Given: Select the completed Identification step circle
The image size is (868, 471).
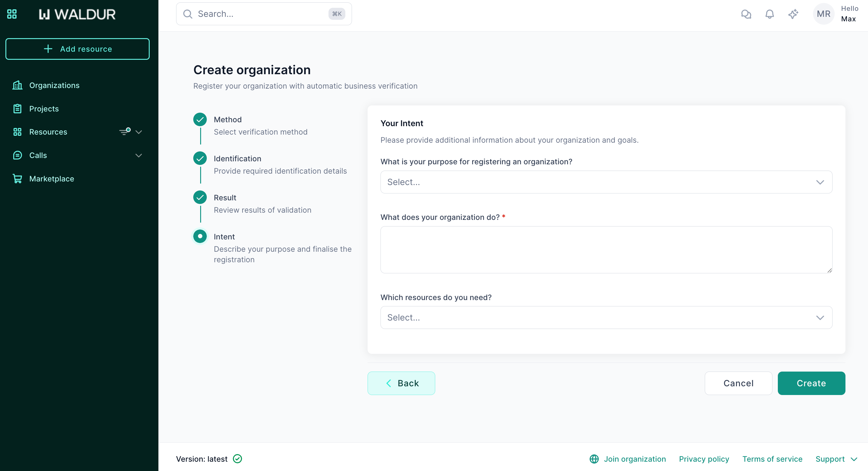Looking at the screenshot, I should point(200,159).
